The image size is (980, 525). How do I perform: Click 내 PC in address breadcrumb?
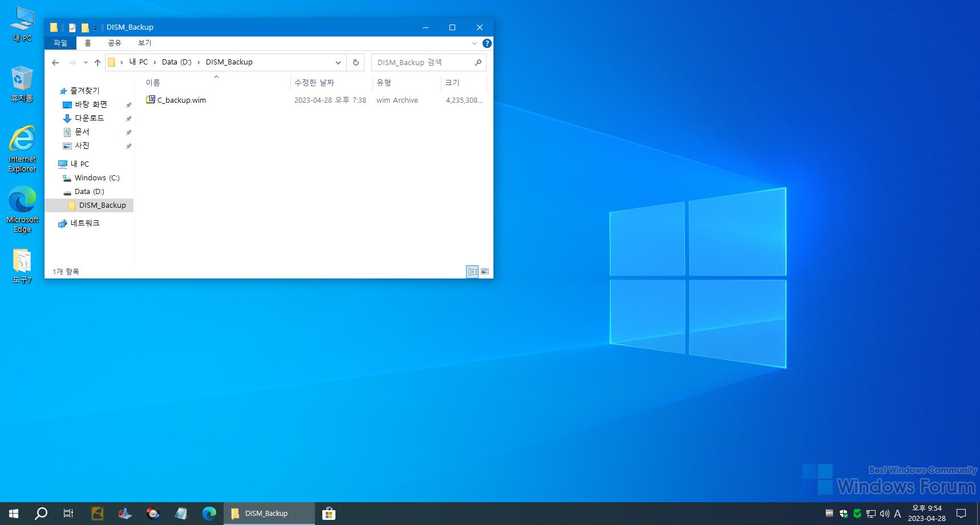click(138, 62)
